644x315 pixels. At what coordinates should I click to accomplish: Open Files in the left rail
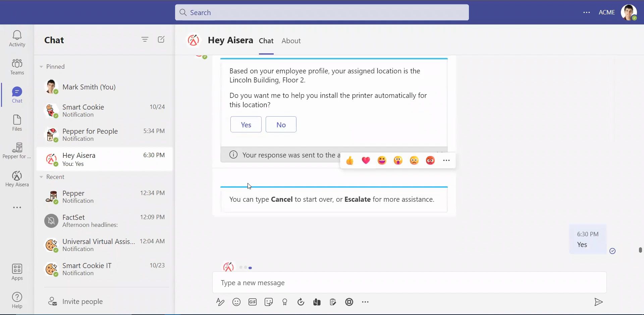[17, 123]
